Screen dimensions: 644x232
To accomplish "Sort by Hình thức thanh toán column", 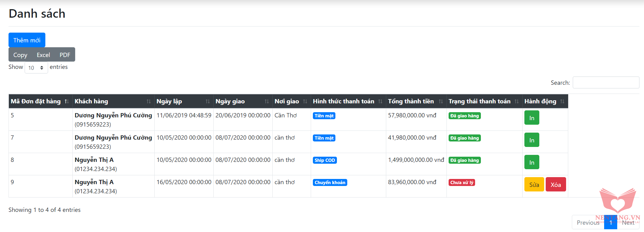I will (x=348, y=101).
